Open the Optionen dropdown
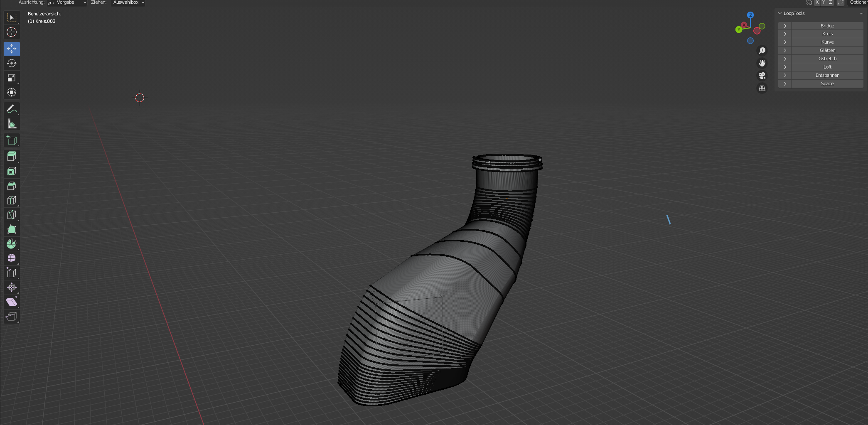 pos(858,2)
